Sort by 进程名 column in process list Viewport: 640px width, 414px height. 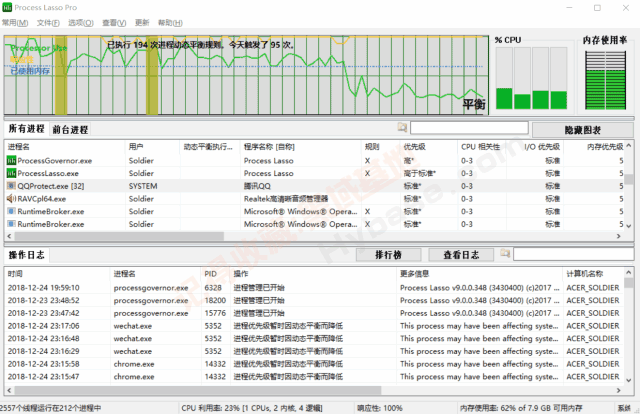coord(64,147)
